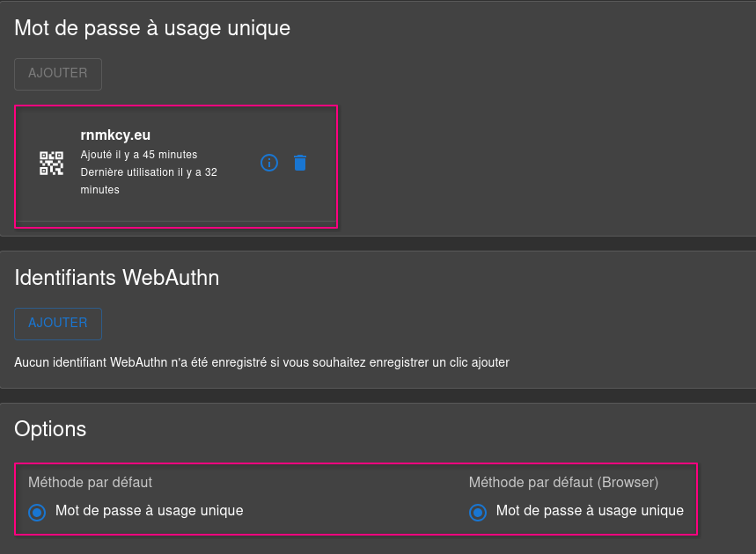This screenshot has height=554, width=756.
Task: Open info details for rnmkcy.eu credential
Action: coord(269,163)
